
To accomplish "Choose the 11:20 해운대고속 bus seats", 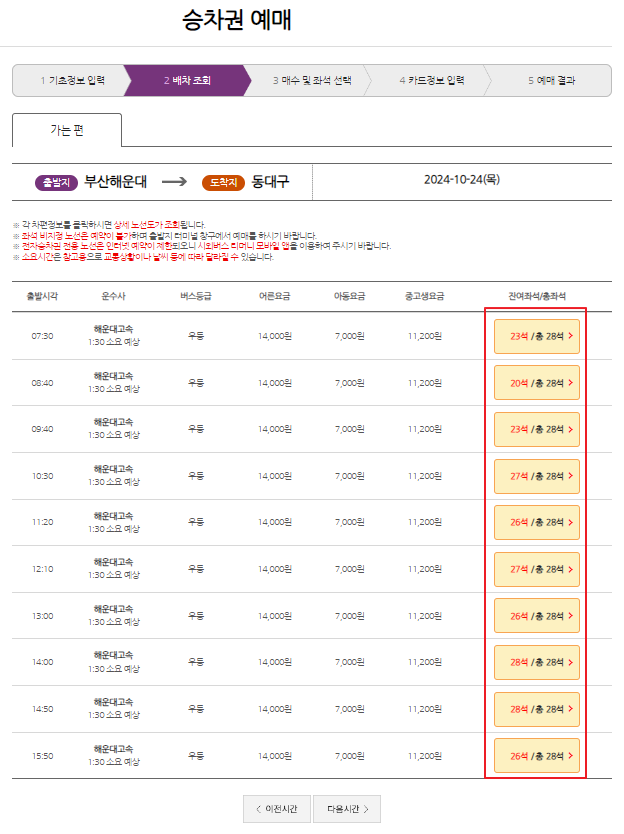I will point(536,524).
